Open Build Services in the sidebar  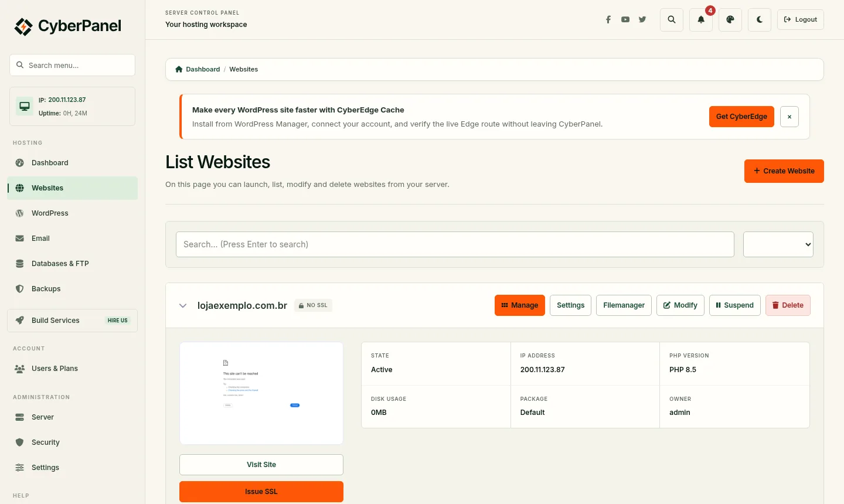coord(73,321)
